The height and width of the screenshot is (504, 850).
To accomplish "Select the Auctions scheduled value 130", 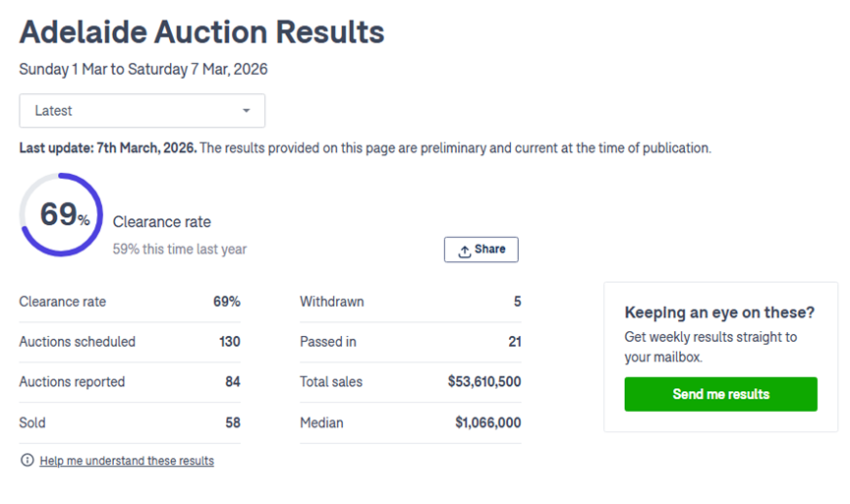I will point(230,342).
